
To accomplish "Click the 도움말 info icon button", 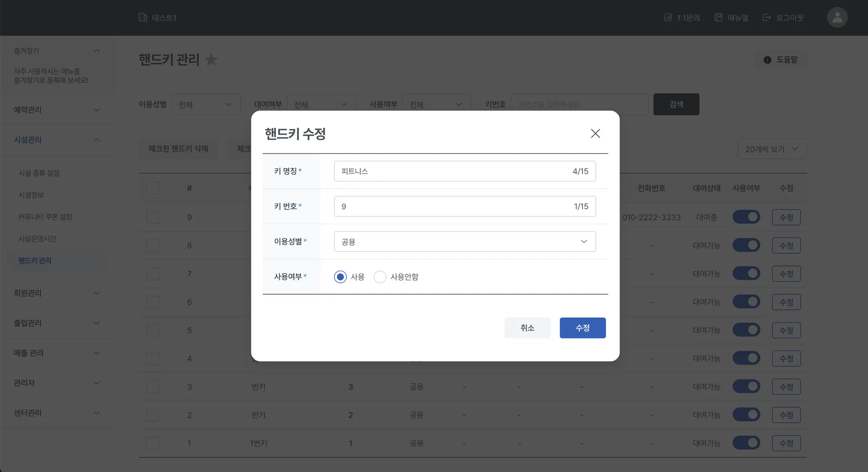I will tap(767, 60).
